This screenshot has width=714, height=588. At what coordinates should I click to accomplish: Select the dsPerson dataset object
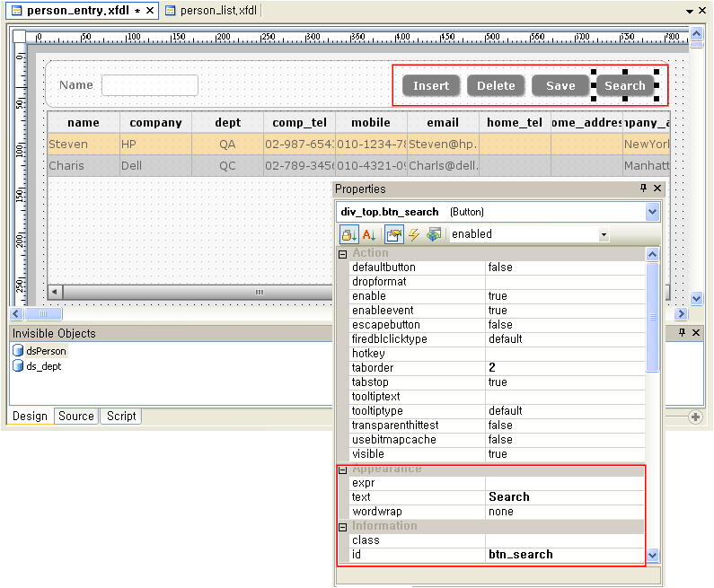click(x=45, y=351)
